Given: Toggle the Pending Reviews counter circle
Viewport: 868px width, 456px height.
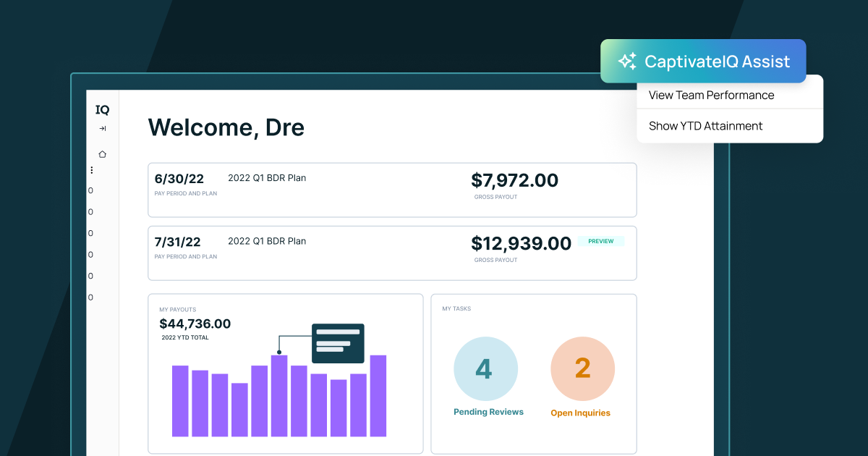Looking at the screenshot, I should pos(486,368).
